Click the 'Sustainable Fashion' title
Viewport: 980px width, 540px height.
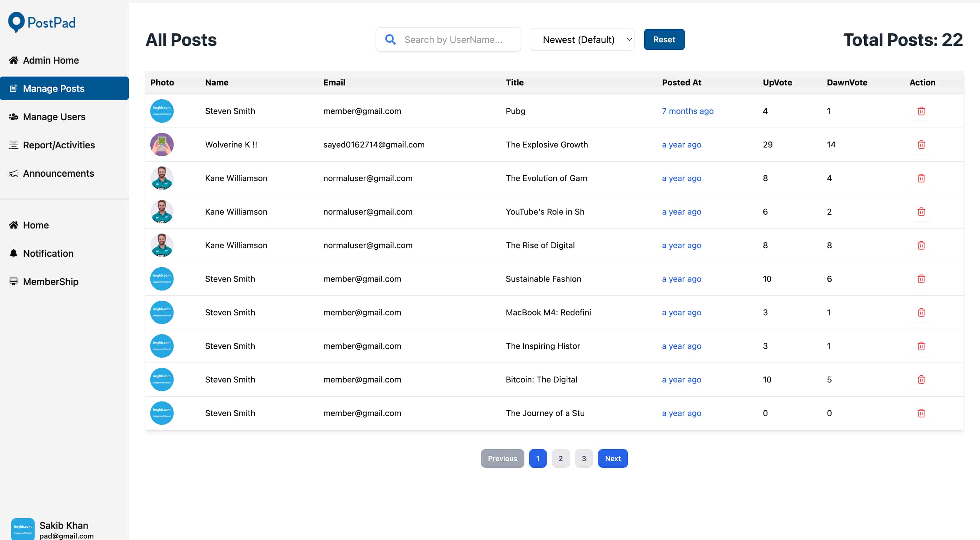click(543, 279)
